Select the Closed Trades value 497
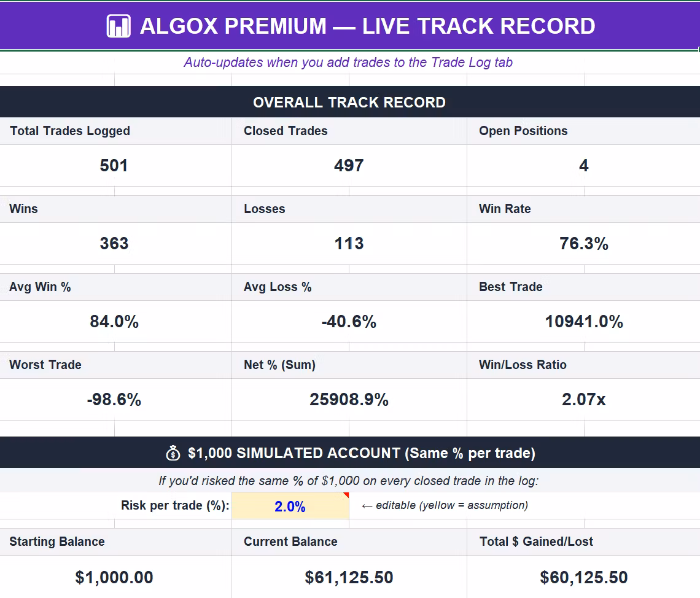This screenshot has height=598, width=700. [349, 166]
